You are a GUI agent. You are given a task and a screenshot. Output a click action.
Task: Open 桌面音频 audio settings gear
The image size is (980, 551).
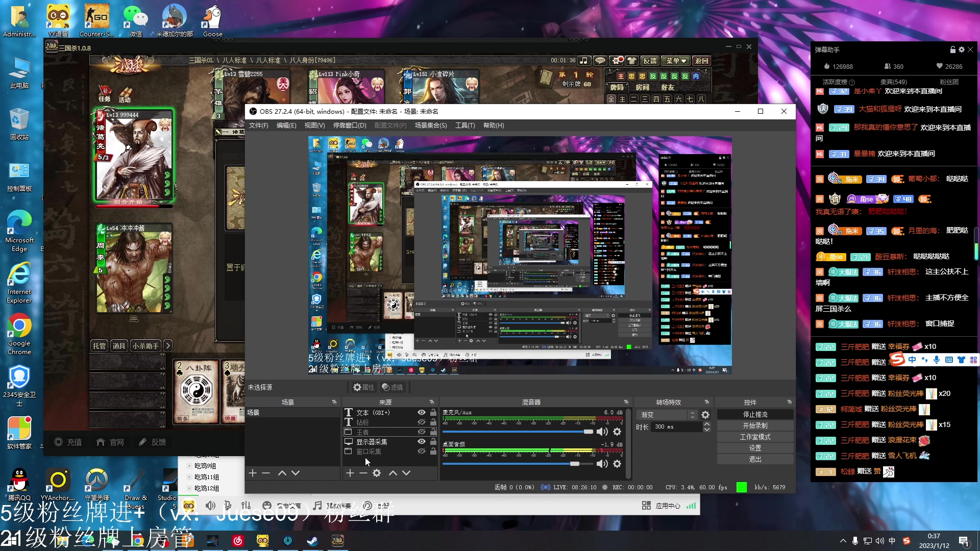(x=617, y=464)
